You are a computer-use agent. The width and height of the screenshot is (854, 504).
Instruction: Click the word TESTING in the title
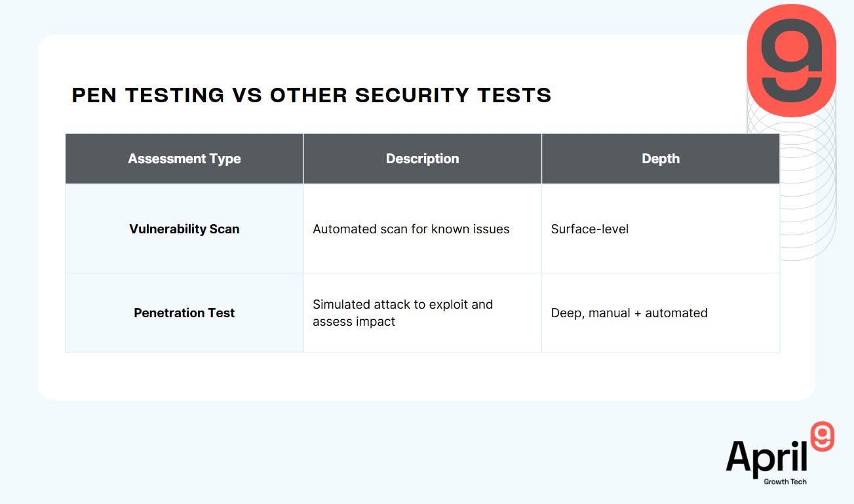(x=175, y=95)
